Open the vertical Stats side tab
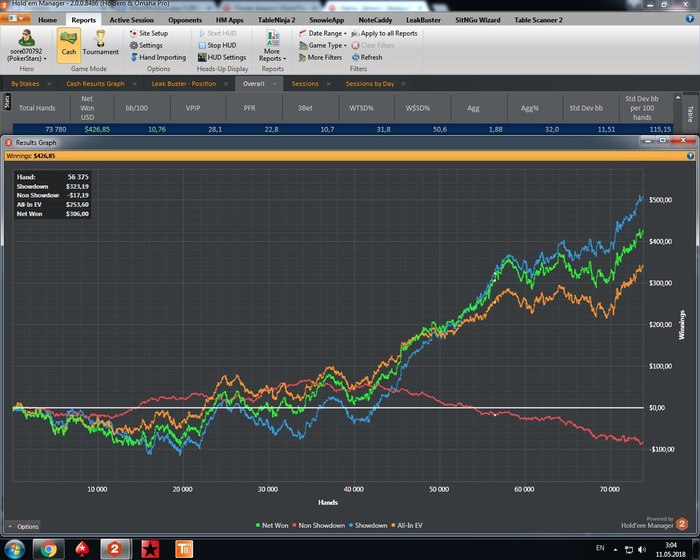Image resolution: width=700 pixels, height=560 pixels. 6,102
